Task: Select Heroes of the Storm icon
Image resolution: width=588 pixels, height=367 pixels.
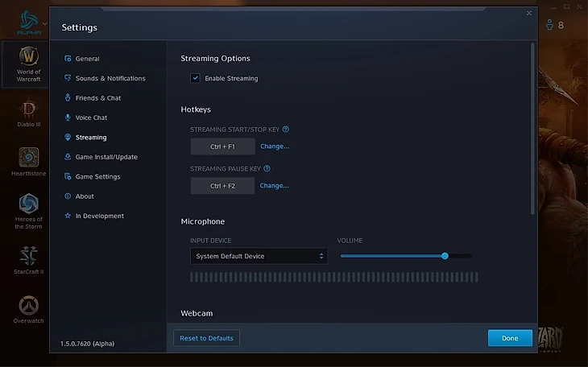Action: click(29, 204)
